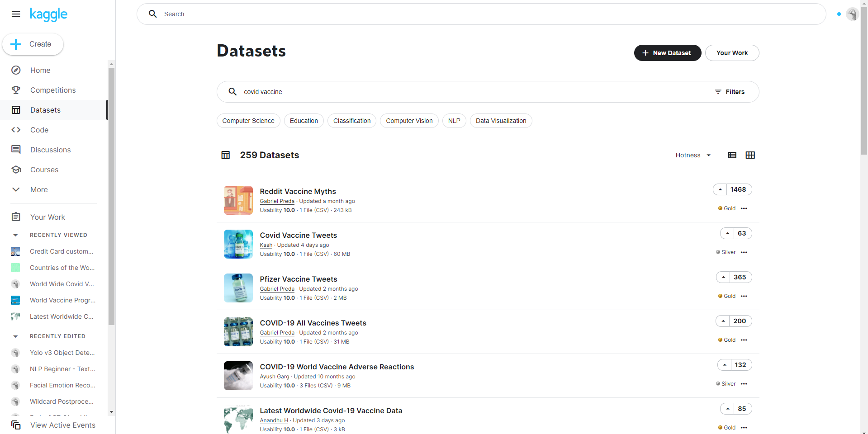Select the Computer Science tag chip
868x434 pixels.
coord(248,121)
